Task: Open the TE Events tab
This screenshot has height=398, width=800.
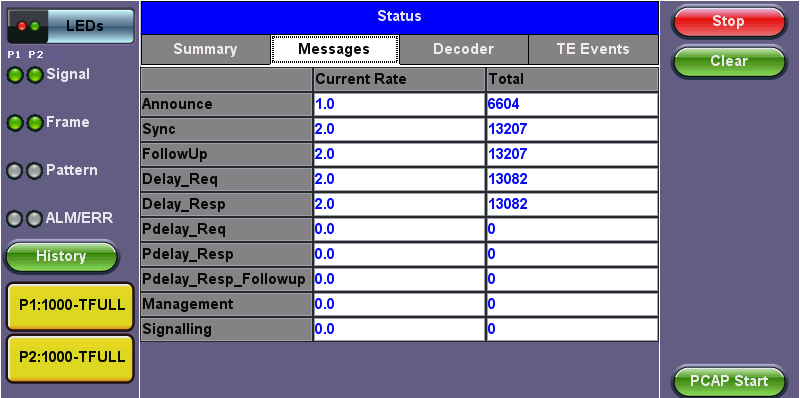Action: coord(593,49)
